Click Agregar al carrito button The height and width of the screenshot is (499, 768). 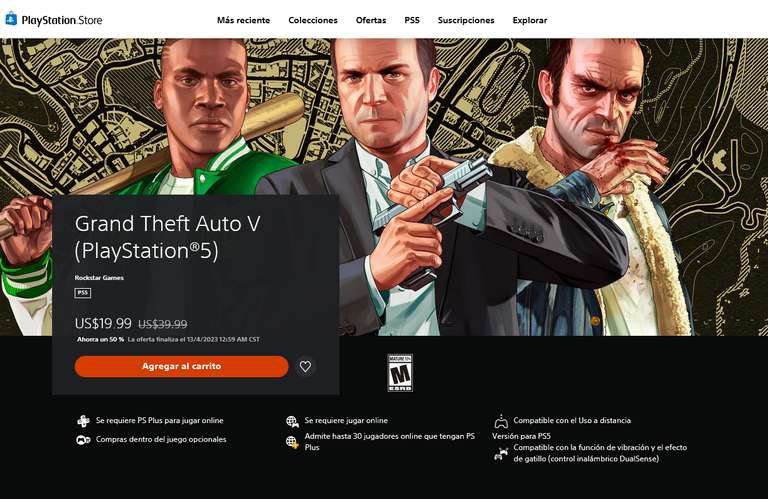181,366
